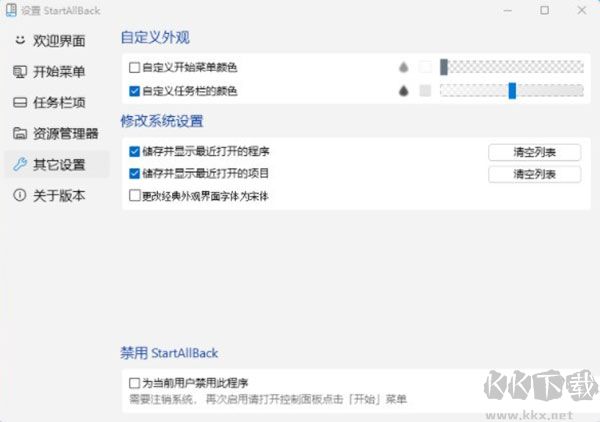600x422 pixels.
Task: Click the start menu color transparency slider handle
Action: click(x=444, y=68)
